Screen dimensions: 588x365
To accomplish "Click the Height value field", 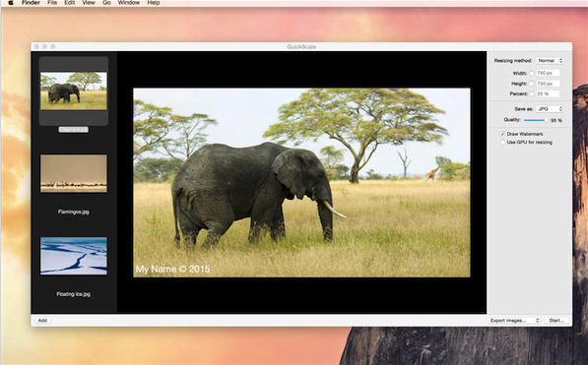I will [x=548, y=84].
